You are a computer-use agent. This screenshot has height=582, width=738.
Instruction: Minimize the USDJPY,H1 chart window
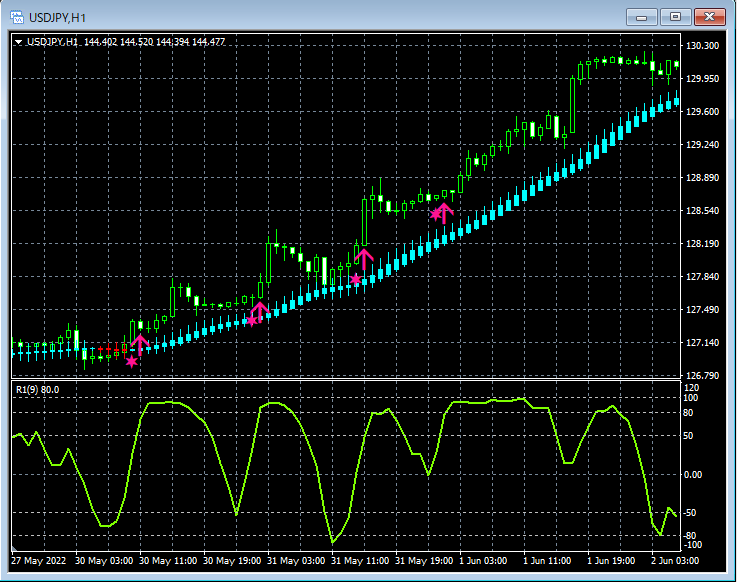click(641, 17)
